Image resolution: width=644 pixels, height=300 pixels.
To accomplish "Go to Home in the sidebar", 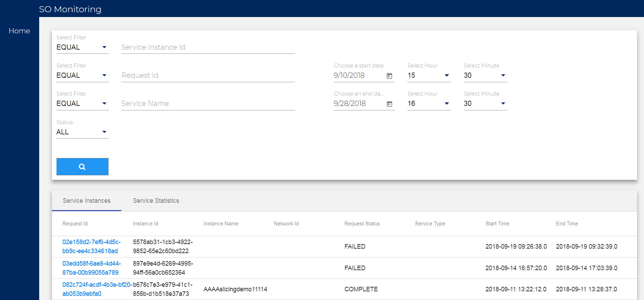I will pos(19,31).
